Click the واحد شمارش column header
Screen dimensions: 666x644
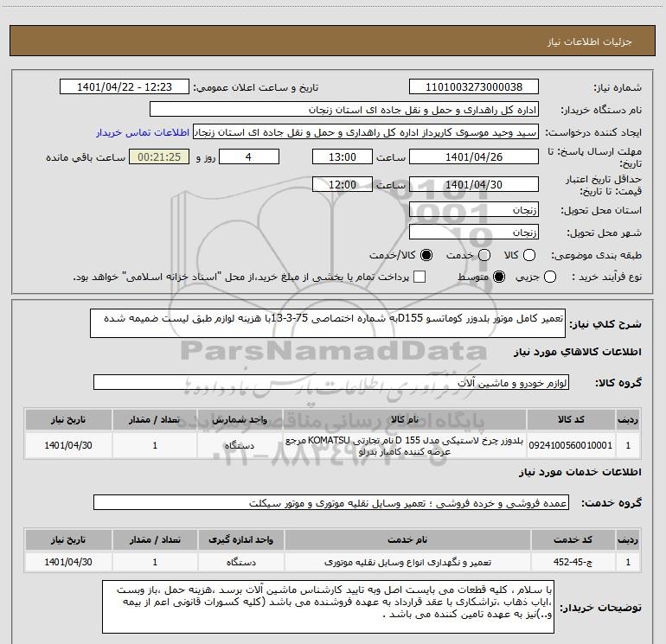click(240, 419)
